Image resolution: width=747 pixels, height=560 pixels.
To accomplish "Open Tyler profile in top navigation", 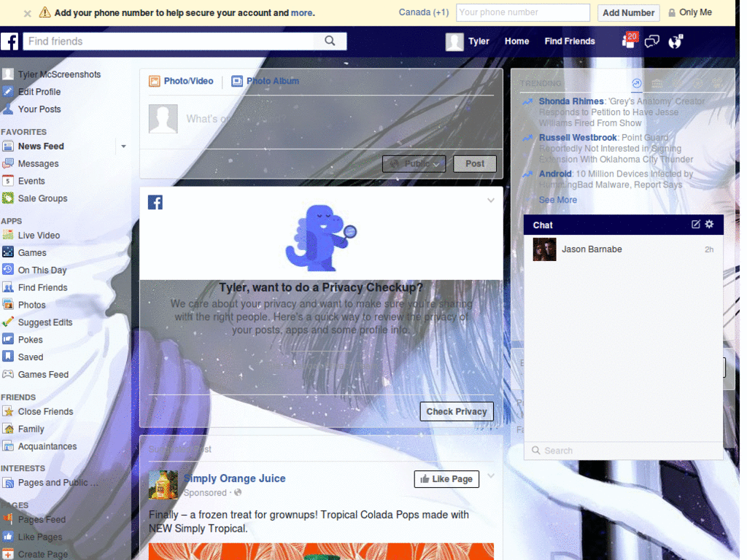I will point(468,42).
